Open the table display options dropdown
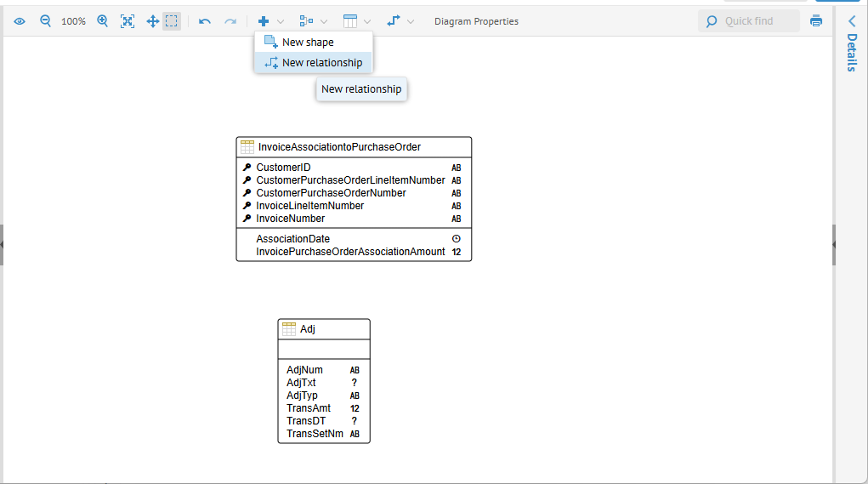Screen dimensions: 868x484 (x=357, y=21)
